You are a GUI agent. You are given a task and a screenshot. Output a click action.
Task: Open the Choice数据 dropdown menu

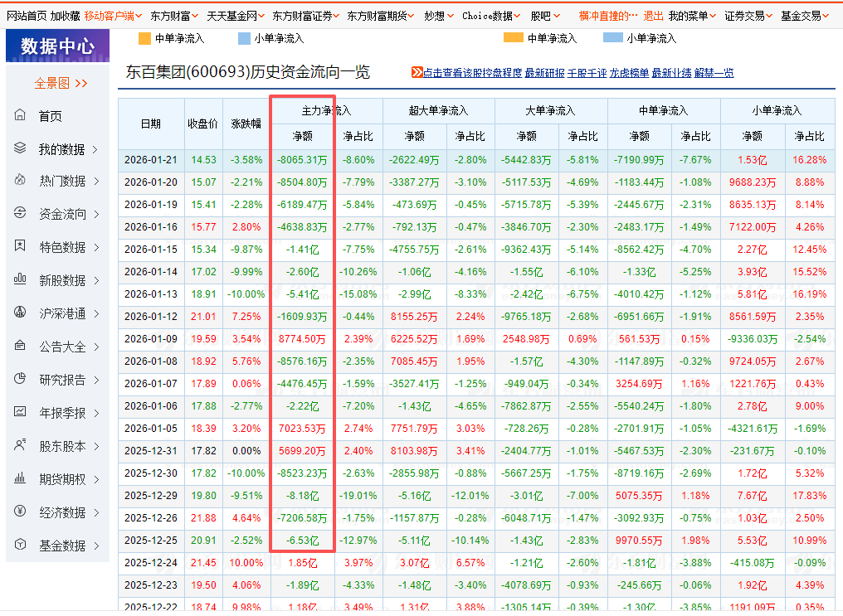pos(491,16)
